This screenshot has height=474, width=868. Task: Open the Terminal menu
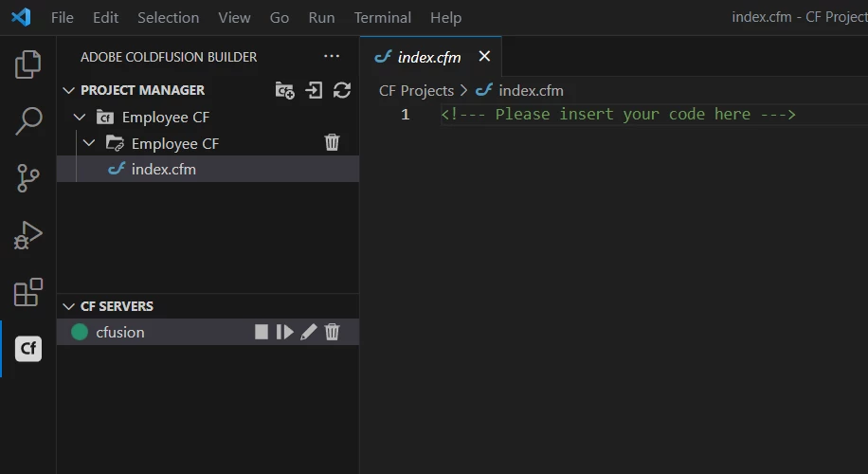coord(383,18)
